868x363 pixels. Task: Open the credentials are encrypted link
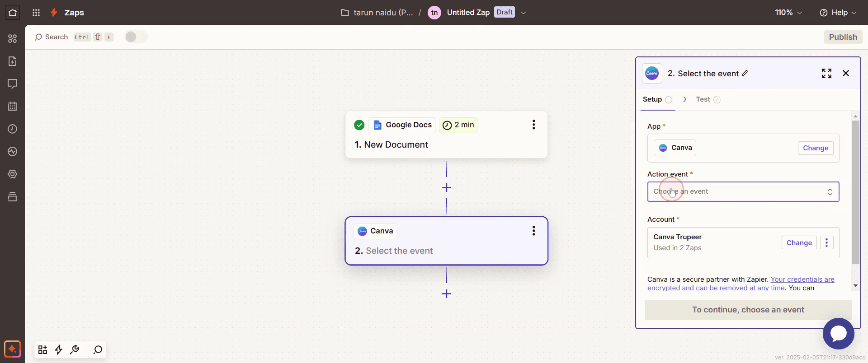click(741, 284)
